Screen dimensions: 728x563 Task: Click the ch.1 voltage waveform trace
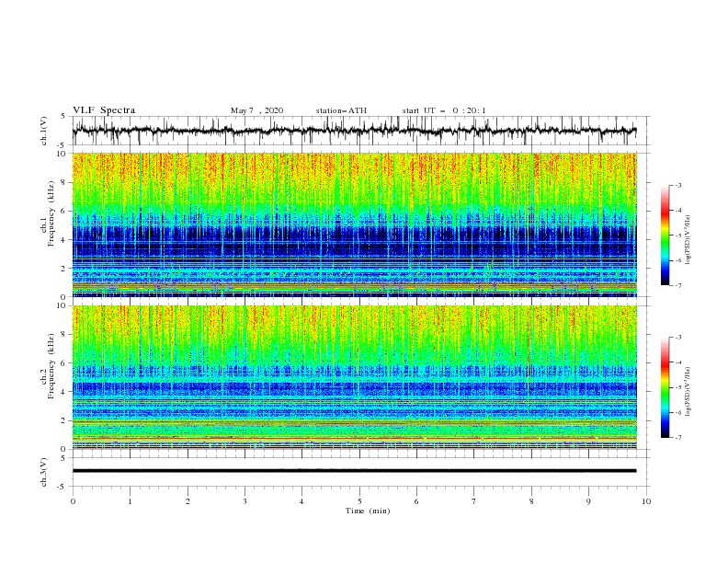354,131
